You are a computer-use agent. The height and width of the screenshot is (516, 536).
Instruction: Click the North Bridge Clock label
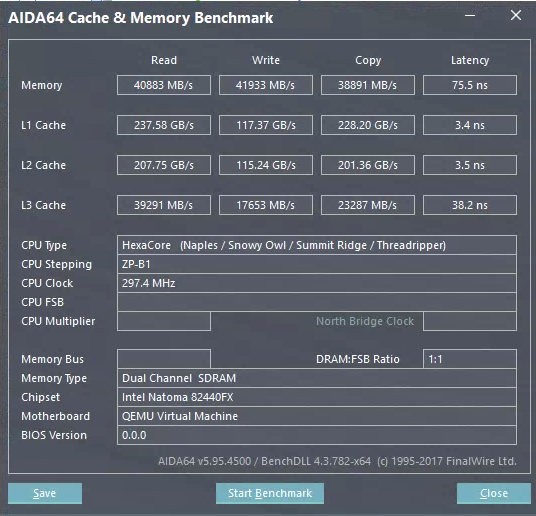click(365, 321)
